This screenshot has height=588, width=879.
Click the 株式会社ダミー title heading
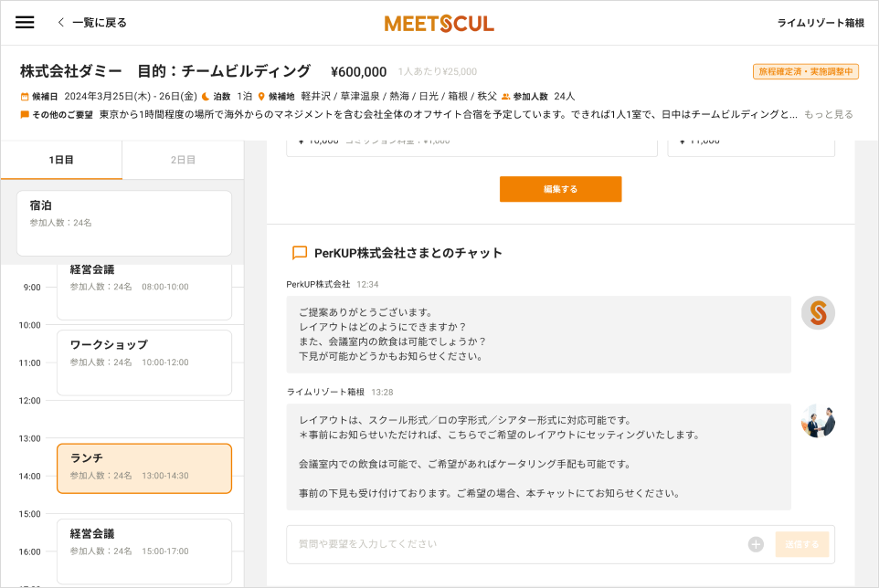tap(70, 72)
